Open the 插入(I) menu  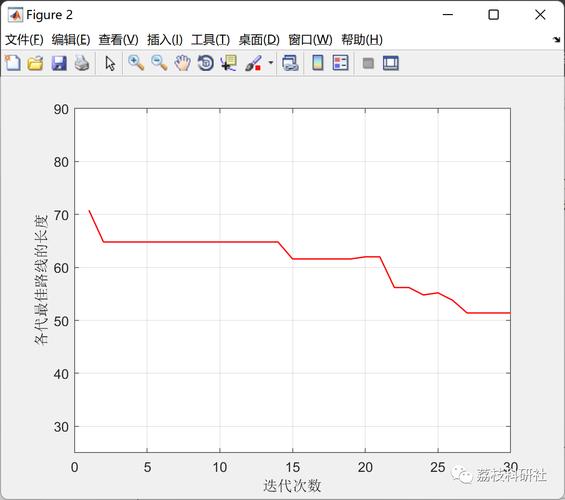[165, 40]
